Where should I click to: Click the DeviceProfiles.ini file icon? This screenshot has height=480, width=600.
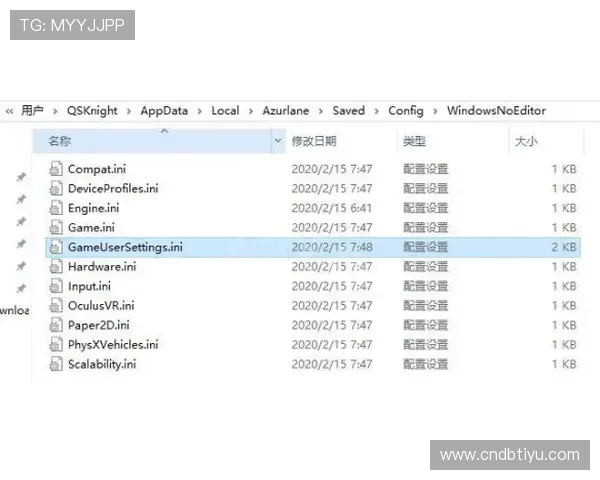point(57,188)
